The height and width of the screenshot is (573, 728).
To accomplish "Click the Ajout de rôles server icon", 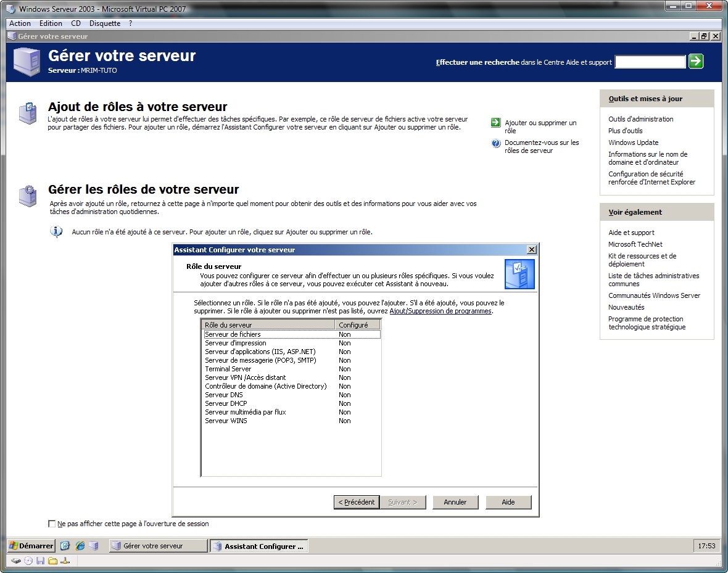I will tap(28, 113).
